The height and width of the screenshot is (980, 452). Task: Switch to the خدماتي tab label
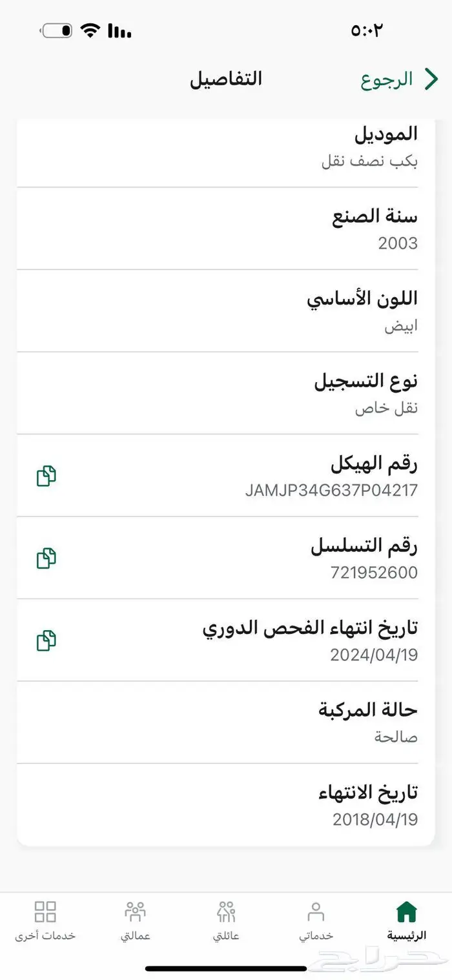pyautogui.click(x=316, y=935)
